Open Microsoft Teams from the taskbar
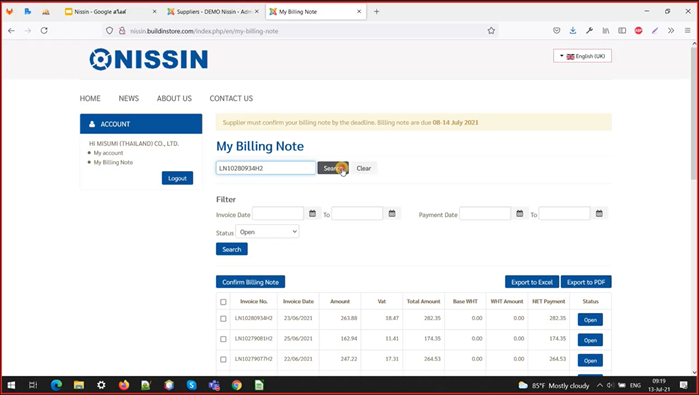 [x=214, y=385]
